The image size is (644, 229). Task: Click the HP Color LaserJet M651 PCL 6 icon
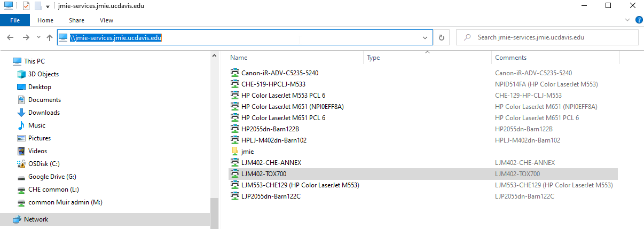tap(235, 117)
